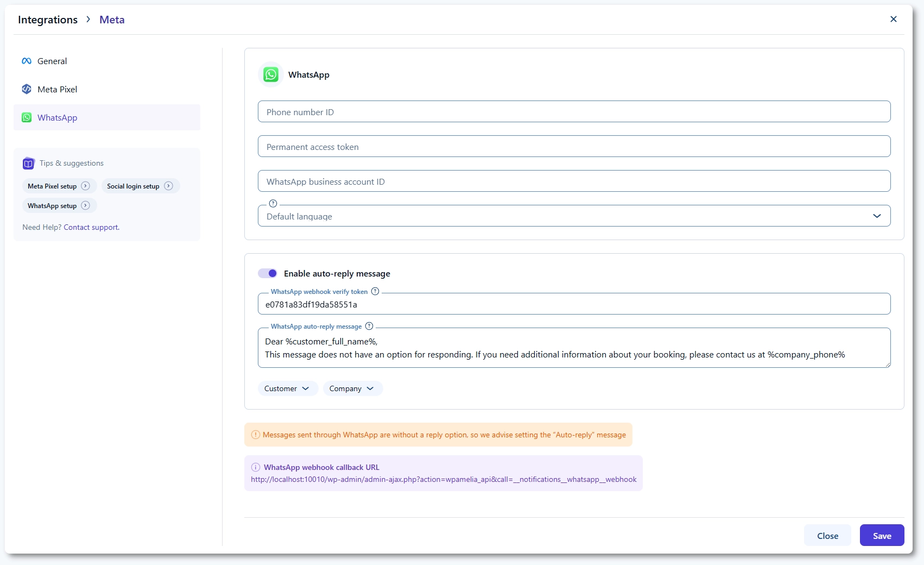The width and height of the screenshot is (924, 565).
Task: Select the WhatsApp sidebar tab
Action: click(x=57, y=117)
